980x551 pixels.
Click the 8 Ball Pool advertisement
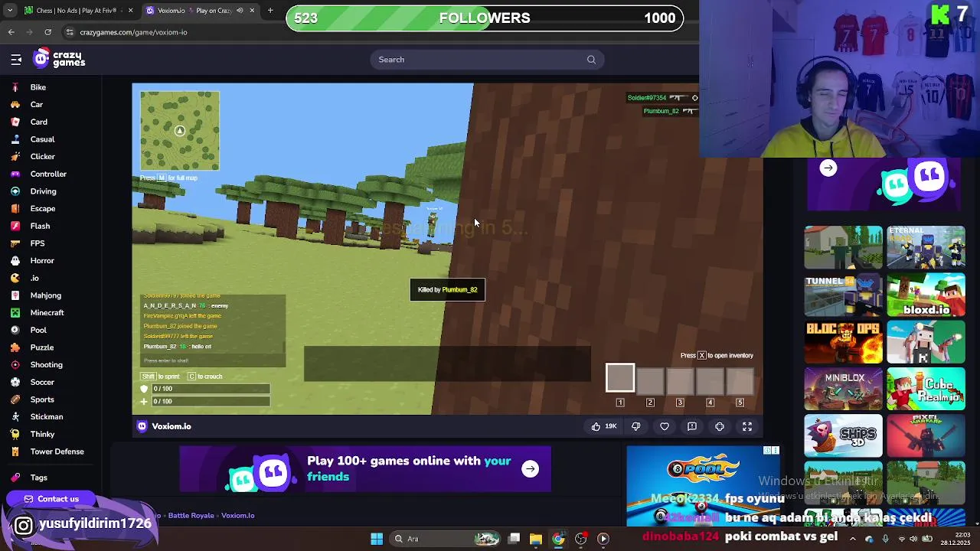pyautogui.click(x=703, y=486)
